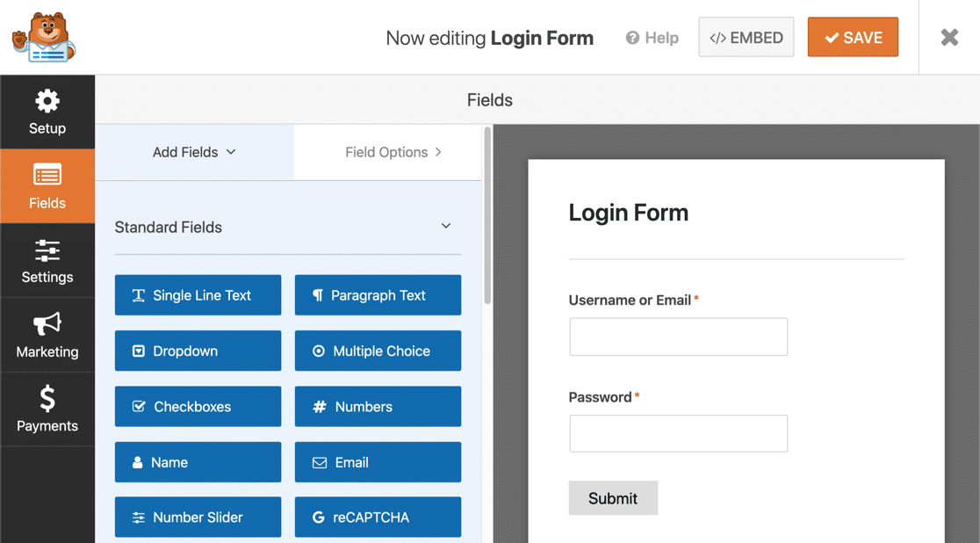980x543 pixels.
Task: Save the Login Form
Action: (853, 38)
